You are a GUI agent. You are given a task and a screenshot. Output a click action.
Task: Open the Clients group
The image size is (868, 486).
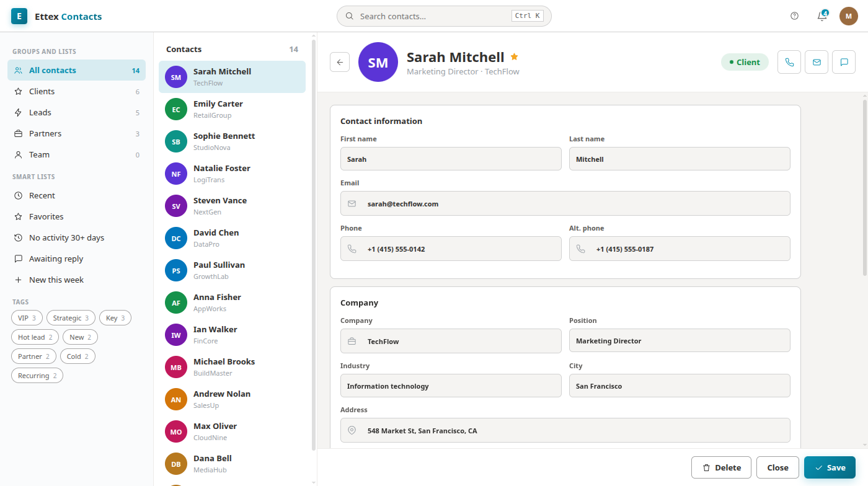(x=76, y=91)
